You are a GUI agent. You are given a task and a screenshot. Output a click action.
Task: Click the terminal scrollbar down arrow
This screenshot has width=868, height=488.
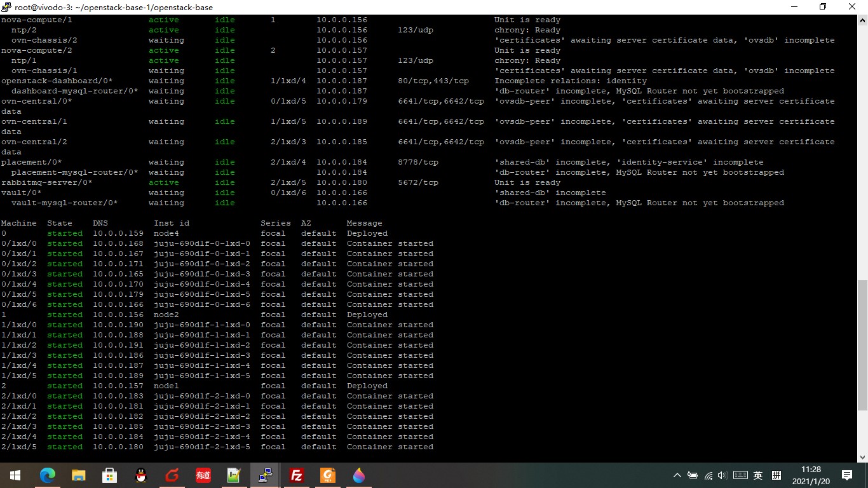coord(862,457)
